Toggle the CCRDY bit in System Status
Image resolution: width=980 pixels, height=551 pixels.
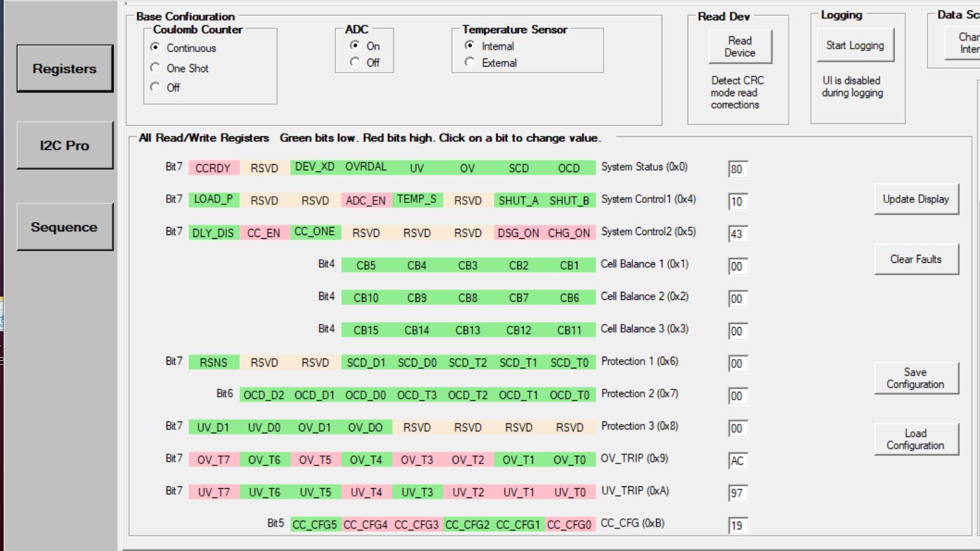point(213,168)
